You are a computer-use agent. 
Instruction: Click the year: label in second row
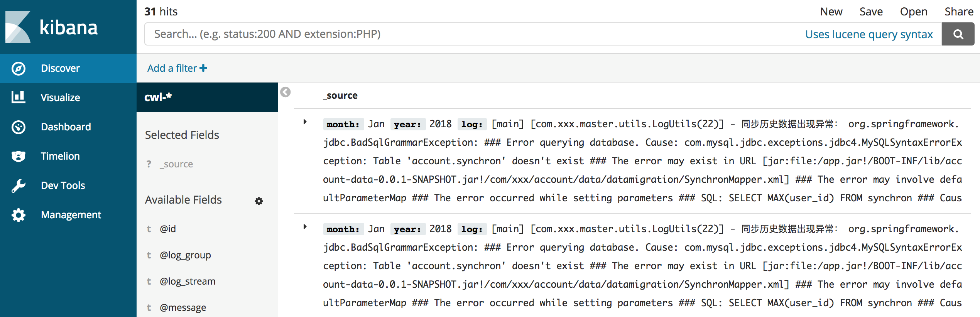pyautogui.click(x=407, y=229)
